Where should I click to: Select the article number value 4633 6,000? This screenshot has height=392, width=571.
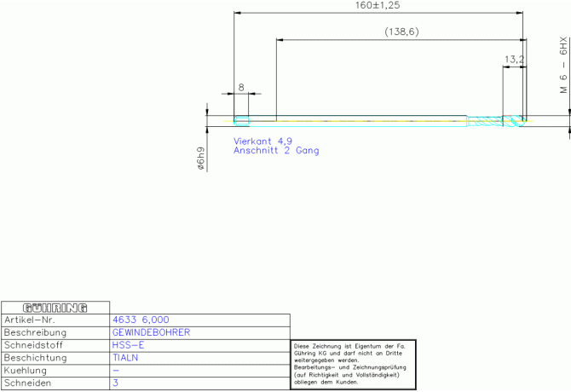coord(141,320)
